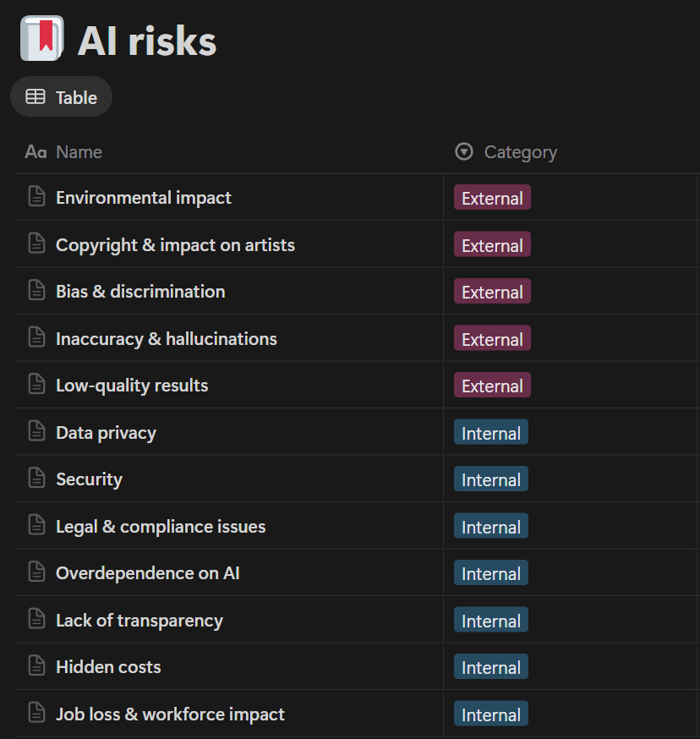Click the document icon for Lack of transparency
This screenshot has width=700, height=739.
click(x=36, y=620)
